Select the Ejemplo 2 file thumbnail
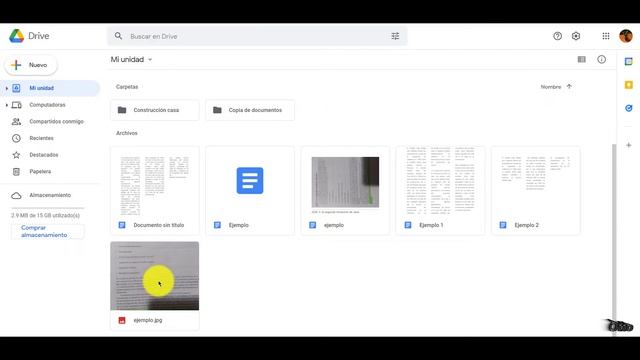640x360 pixels. pos(536,191)
